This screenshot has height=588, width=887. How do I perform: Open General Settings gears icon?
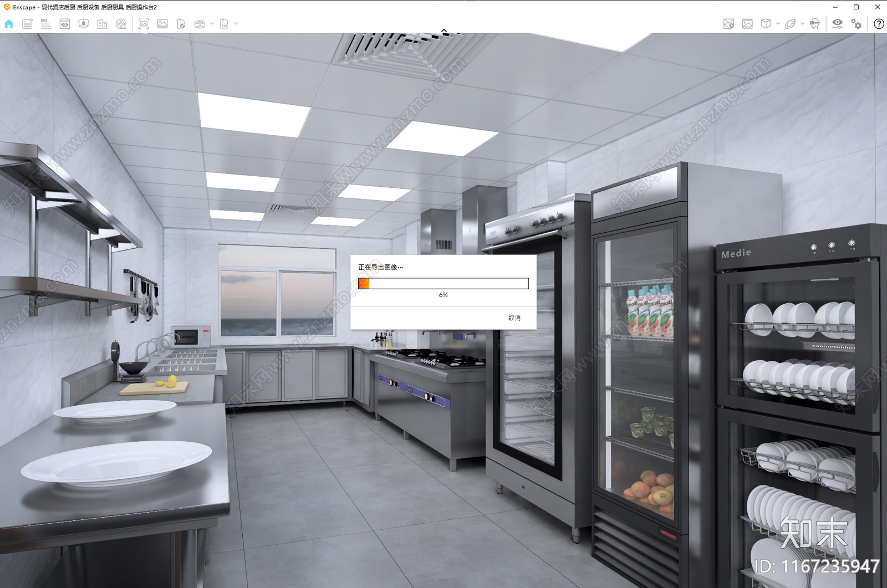pos(857,24)
